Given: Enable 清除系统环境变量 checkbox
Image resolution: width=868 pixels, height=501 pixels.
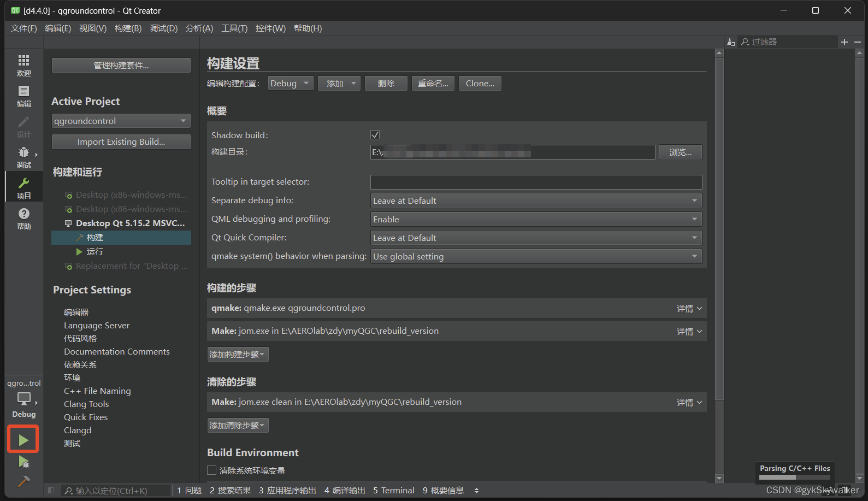Looking at the screenshot, I should (x=212, y=470).
